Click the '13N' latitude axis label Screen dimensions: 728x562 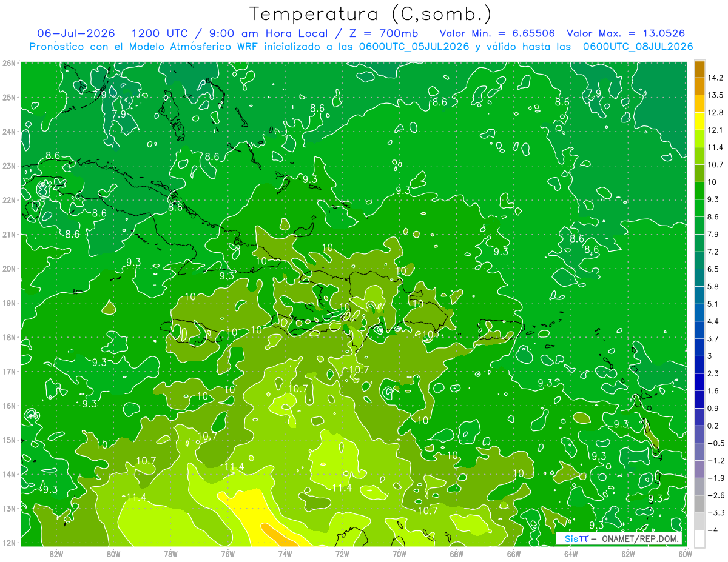pos(8,509)
